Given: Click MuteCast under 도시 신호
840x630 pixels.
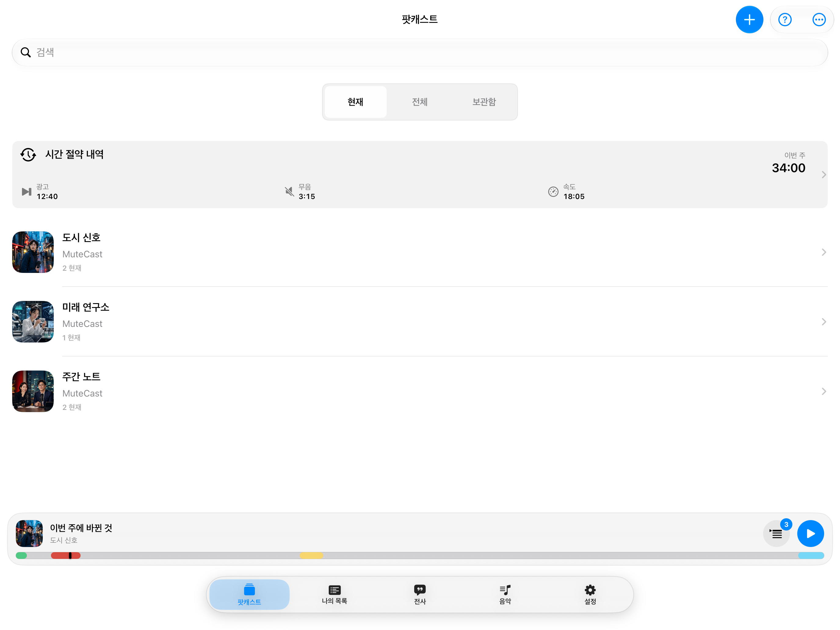Looking at the screenshot, I should (x=82, y=254).
